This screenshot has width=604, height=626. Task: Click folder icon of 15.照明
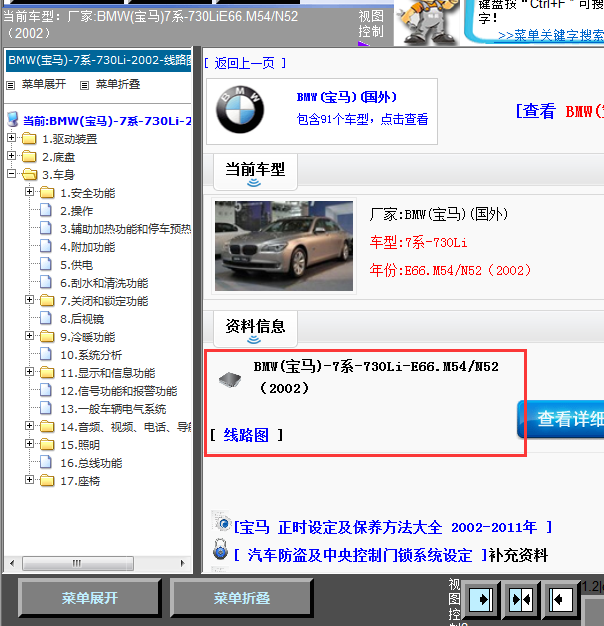[x=47, y=445]
